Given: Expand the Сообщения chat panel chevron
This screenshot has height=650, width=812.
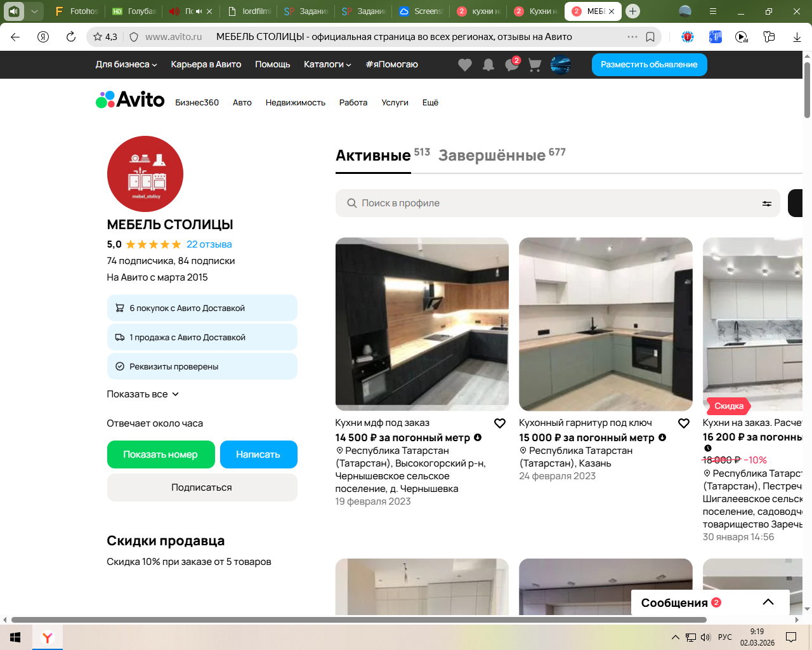Looking at the screenshot, I should pos(768,602).
